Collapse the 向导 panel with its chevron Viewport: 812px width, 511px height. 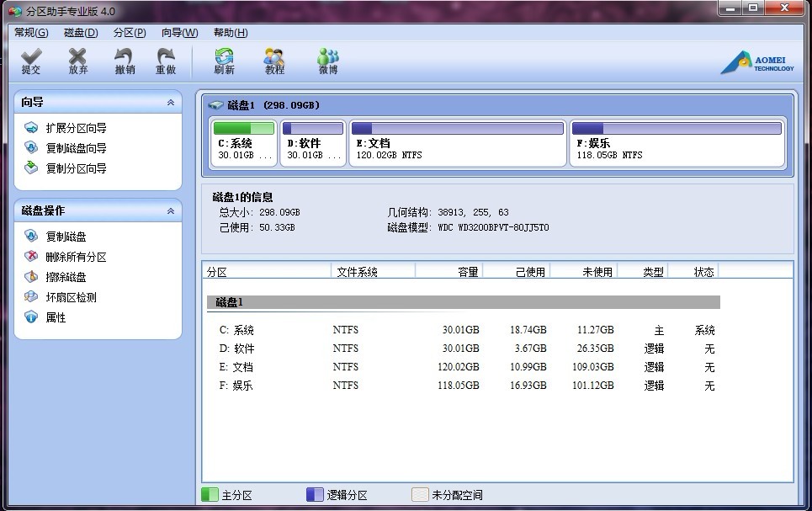point(171,103)
